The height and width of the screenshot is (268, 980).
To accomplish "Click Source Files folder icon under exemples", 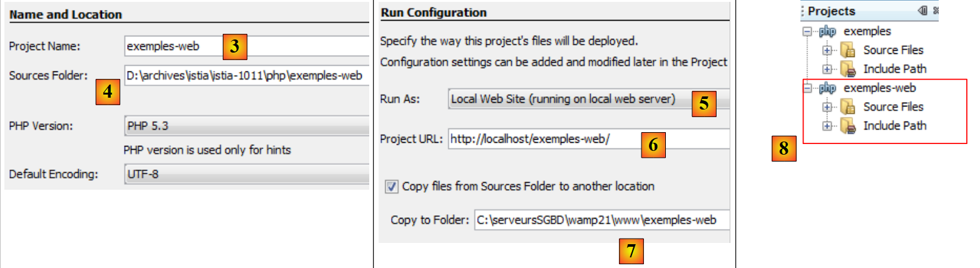I will 847,50.
